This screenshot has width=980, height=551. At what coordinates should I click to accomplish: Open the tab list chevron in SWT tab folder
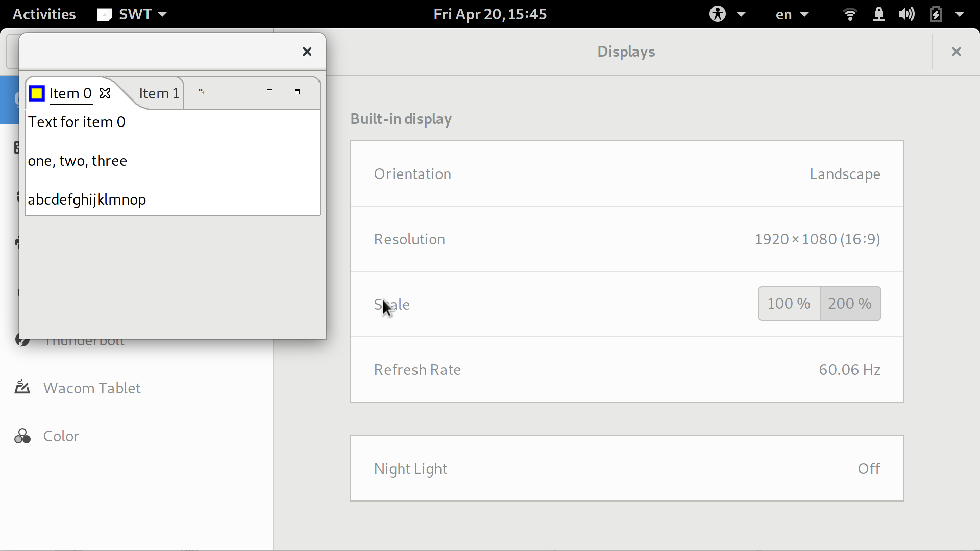click(201, 92)
